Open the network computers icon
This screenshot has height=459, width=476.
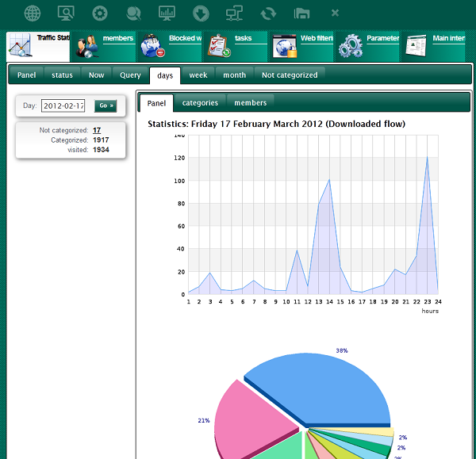click(234, 13)
